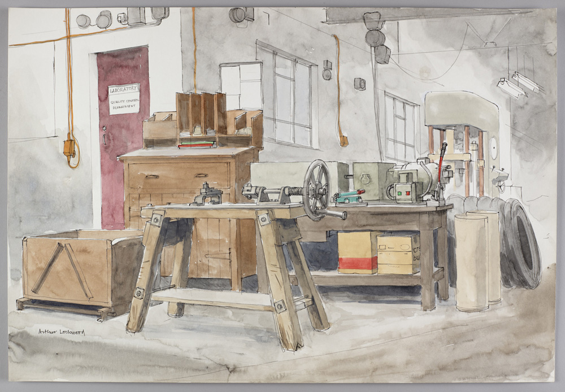Click the wooden pigeonhole file organizer

click(x=202, y=121)
